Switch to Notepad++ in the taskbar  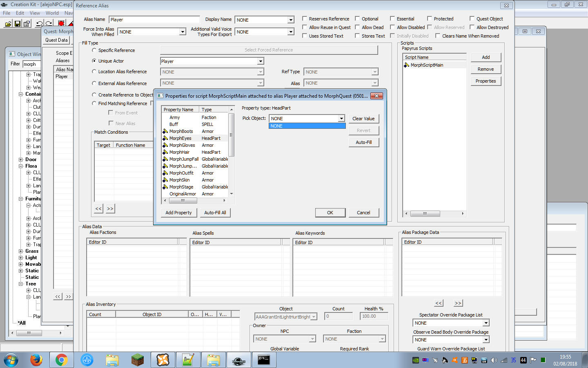tap(188, 360)
